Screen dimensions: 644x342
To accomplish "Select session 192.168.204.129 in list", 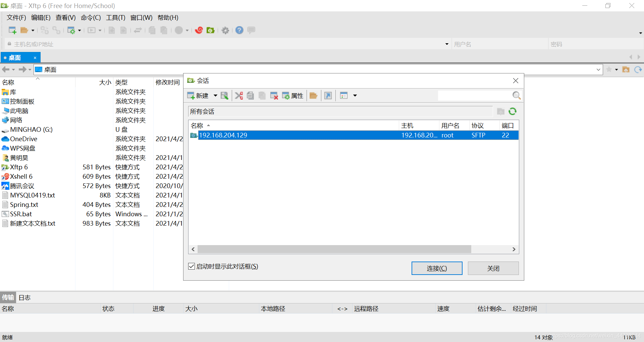I will click(354, 135).
